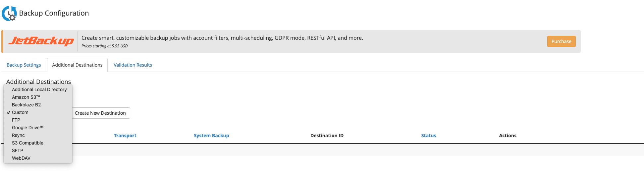Click the orange Purchase button
The height and width of the screenshot is (178, 644).
[561, 41]
